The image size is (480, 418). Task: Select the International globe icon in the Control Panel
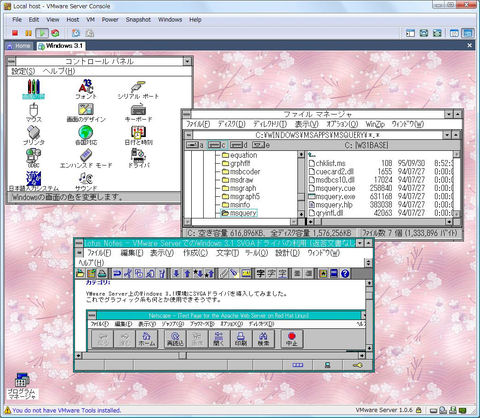[86, 135]
